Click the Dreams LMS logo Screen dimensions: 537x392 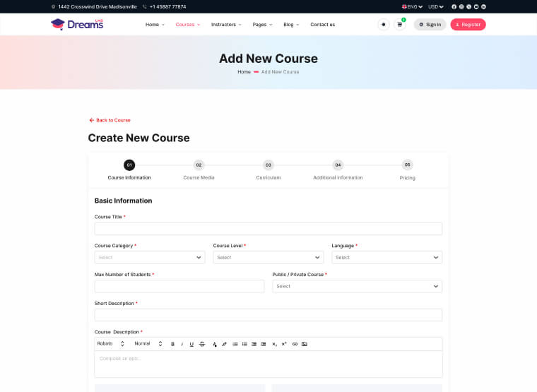pyautogui.click(x=77, y=24)
